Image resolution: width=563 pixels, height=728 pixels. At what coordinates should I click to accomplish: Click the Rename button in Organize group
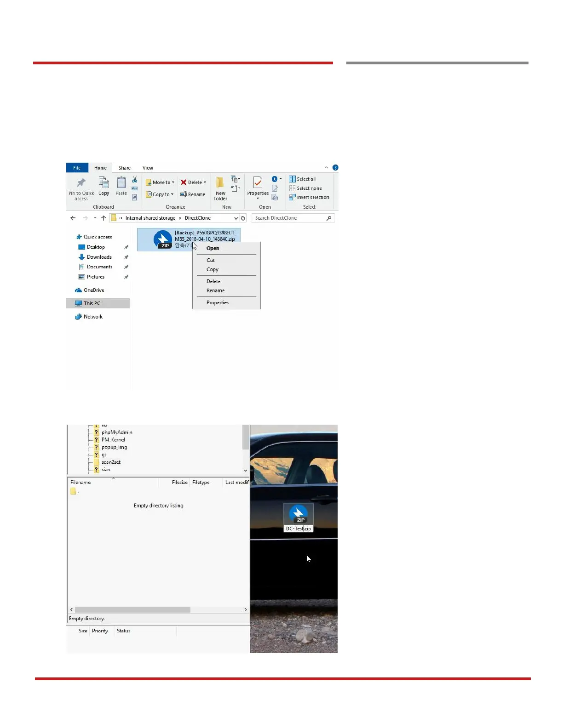193,194
